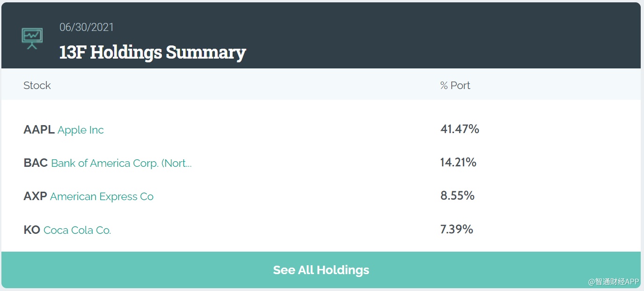
Task: Click Coca Cola's 7.39% value
Action: click(457, 229)
